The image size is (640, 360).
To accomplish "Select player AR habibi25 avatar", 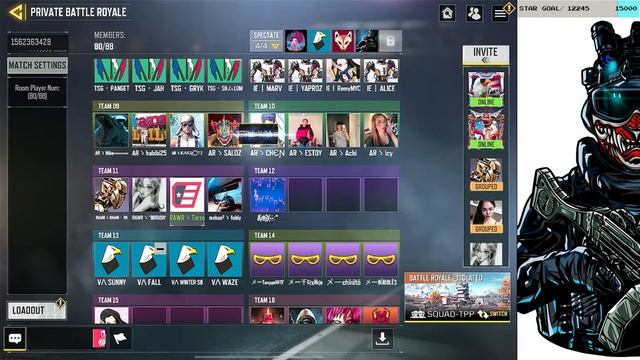I will (x=149, y=130).
